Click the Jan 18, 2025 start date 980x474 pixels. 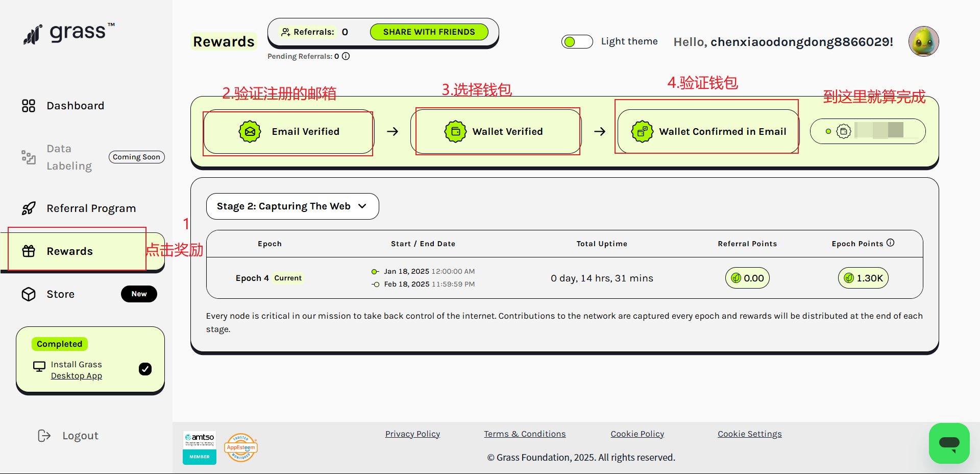(406, 271)
